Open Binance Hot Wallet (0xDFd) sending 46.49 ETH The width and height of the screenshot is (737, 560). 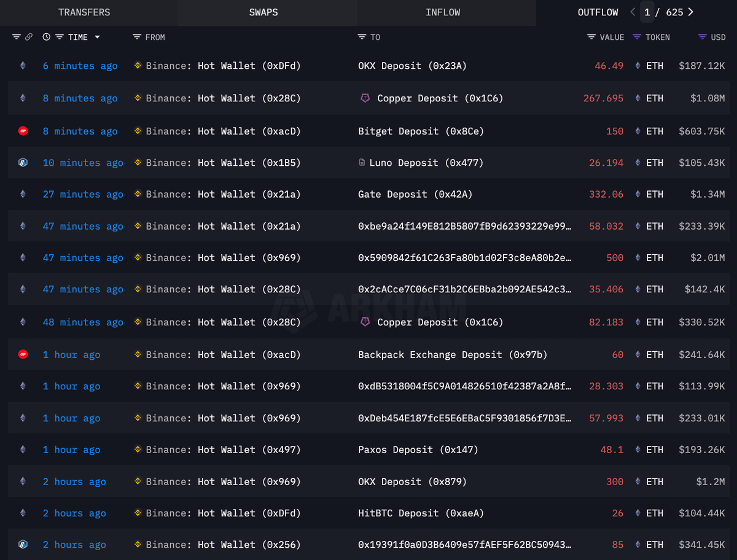click(x=224, y=66)
